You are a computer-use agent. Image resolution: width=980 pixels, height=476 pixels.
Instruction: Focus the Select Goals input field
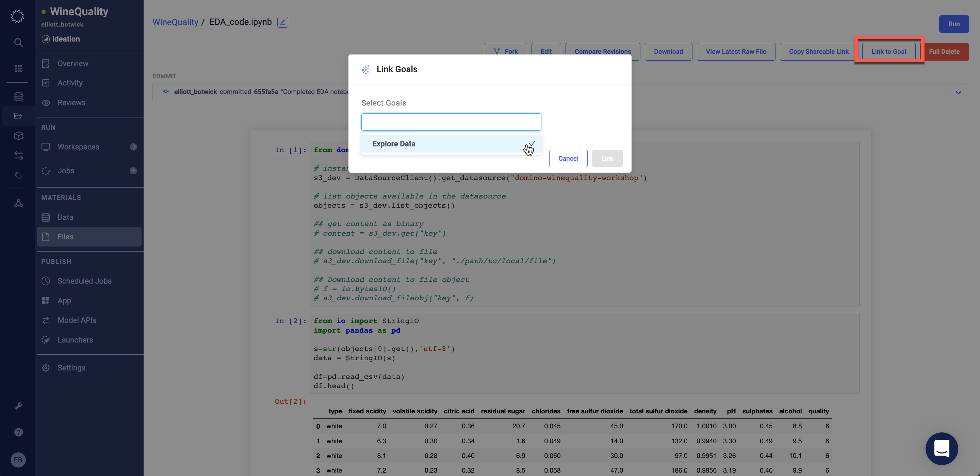tap(451, 122)
